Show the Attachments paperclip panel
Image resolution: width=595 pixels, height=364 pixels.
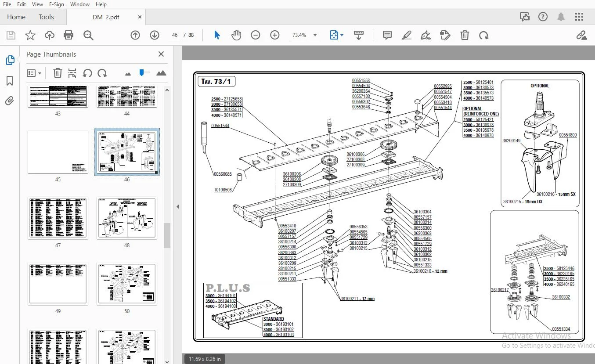[x=10, y=101]
